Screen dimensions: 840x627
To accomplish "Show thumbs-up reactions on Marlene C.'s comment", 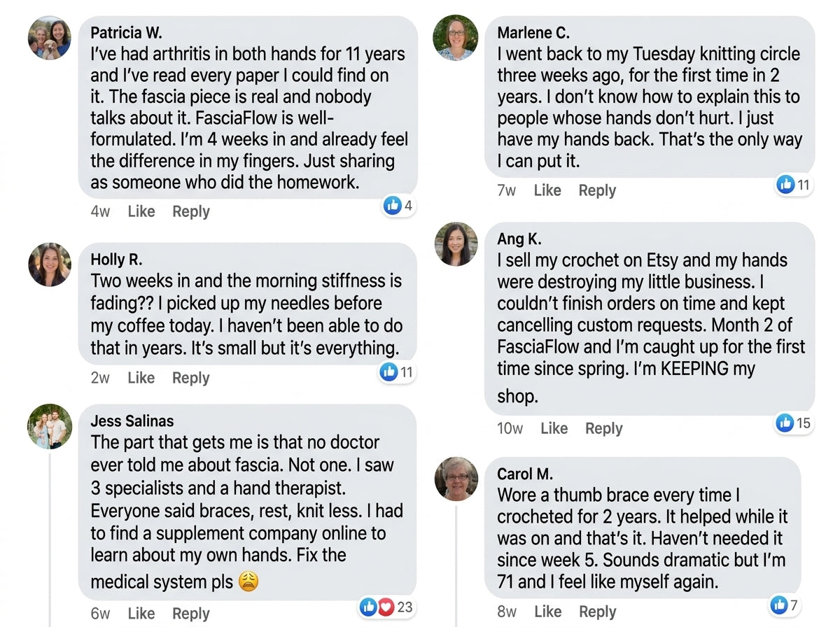I will click(x=794, y=185).
